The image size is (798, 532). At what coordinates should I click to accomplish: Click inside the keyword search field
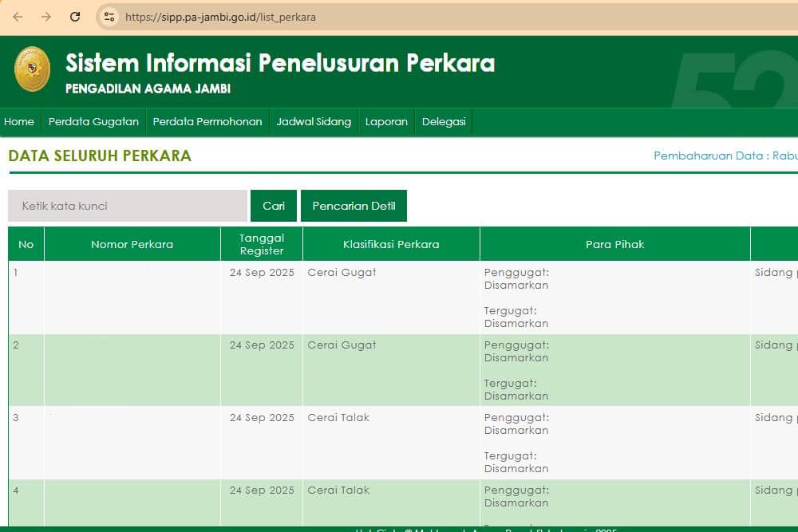click(x=128, y=205)
